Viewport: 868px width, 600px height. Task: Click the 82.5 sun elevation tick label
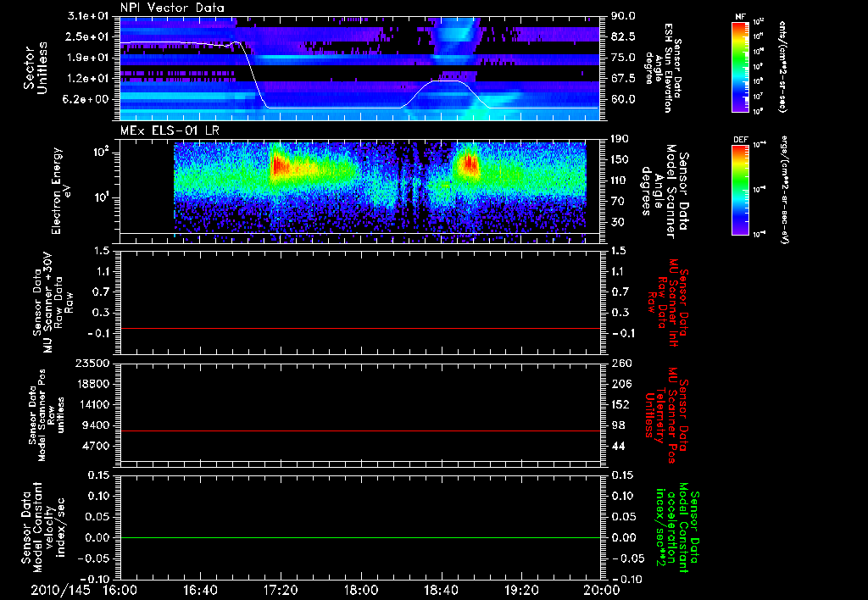click(x=623, y=36)
